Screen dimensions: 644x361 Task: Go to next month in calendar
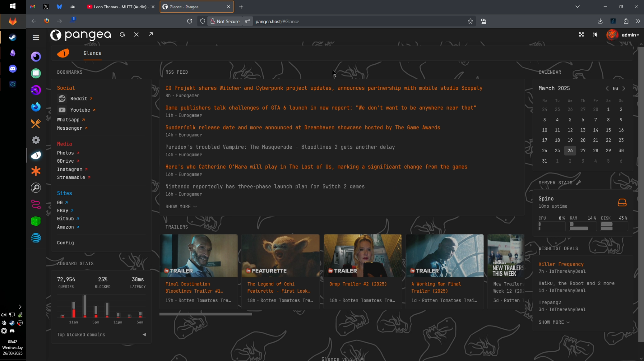tap(624, 89)
